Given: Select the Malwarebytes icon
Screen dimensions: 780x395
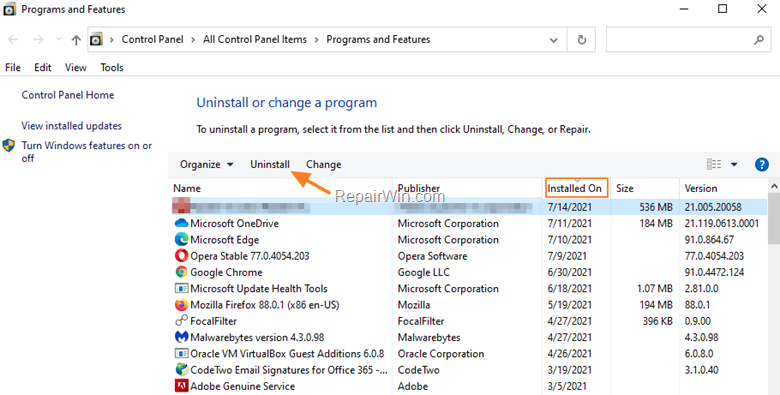Looking at the screenshot, I should tap(182, 337).
